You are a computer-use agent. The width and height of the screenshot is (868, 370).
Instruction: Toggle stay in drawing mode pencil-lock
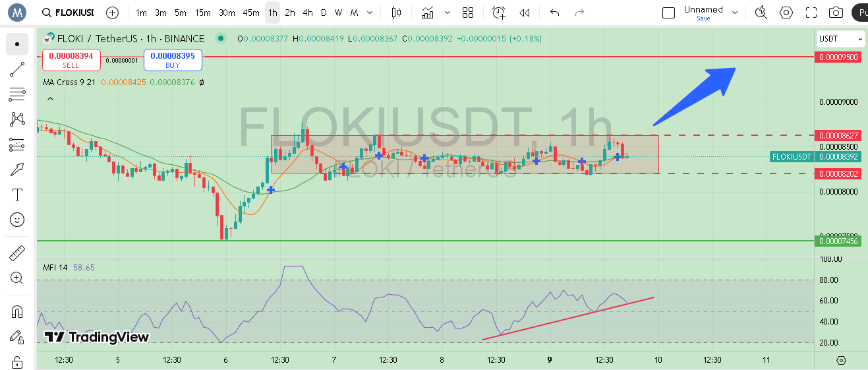tap(17, 337)
